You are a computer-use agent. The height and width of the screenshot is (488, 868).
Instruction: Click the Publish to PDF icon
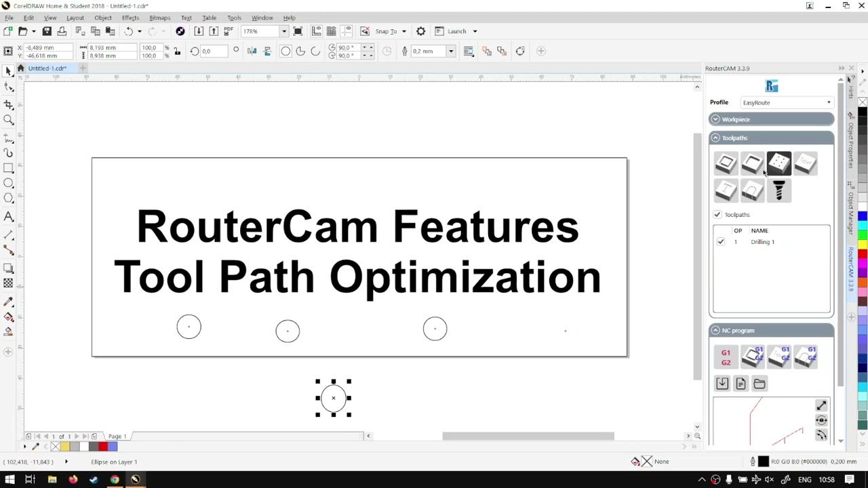tap(229, 31)
